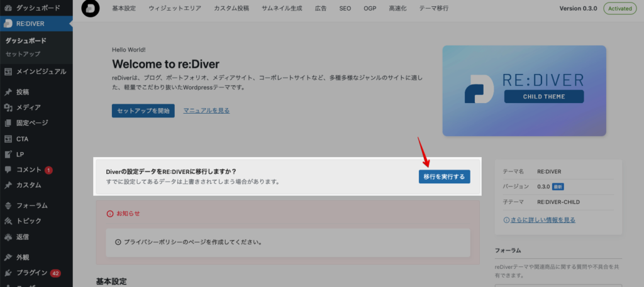
Task: Open the ダッシュボード submenu under RE:DIVER
Action: (25, 41)
